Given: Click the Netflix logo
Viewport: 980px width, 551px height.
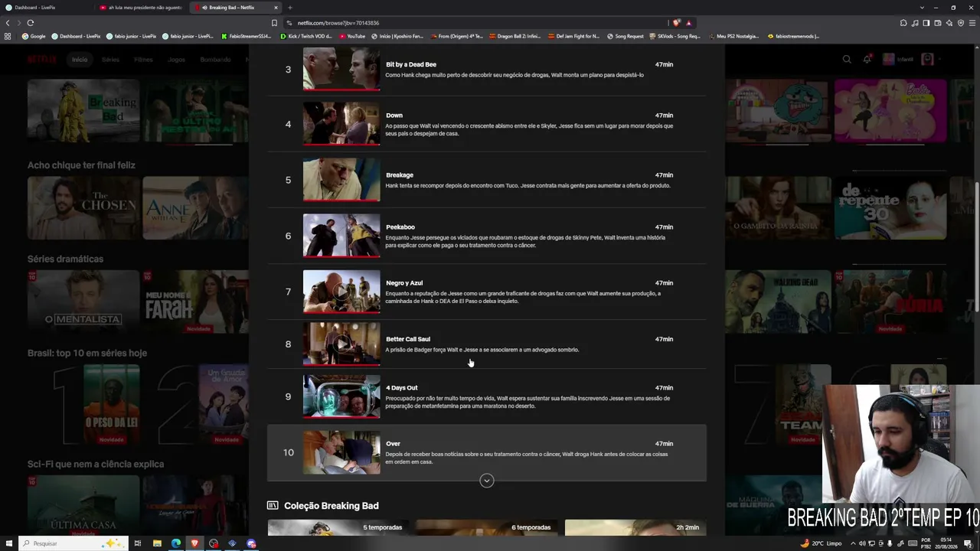Looking at the screenshot, I should point(42,59).
